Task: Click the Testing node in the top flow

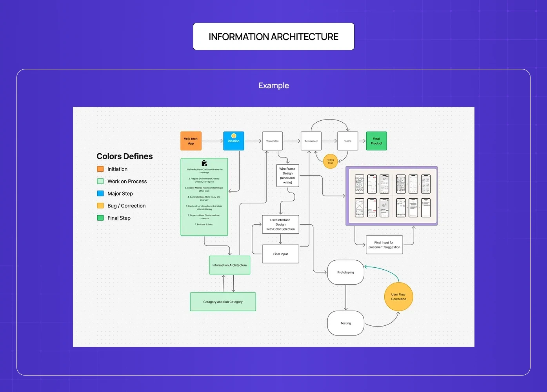Action: 347,141
